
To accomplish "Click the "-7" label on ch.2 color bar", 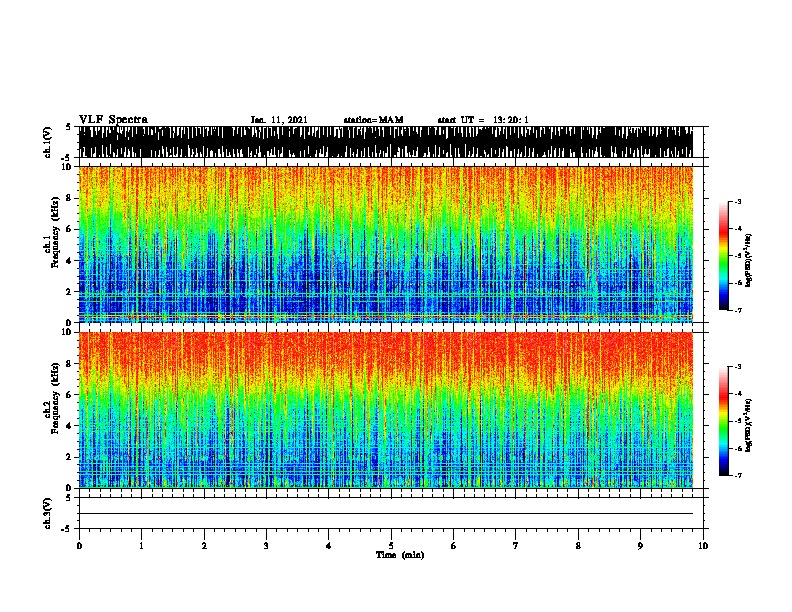I will tap(738, 476).
